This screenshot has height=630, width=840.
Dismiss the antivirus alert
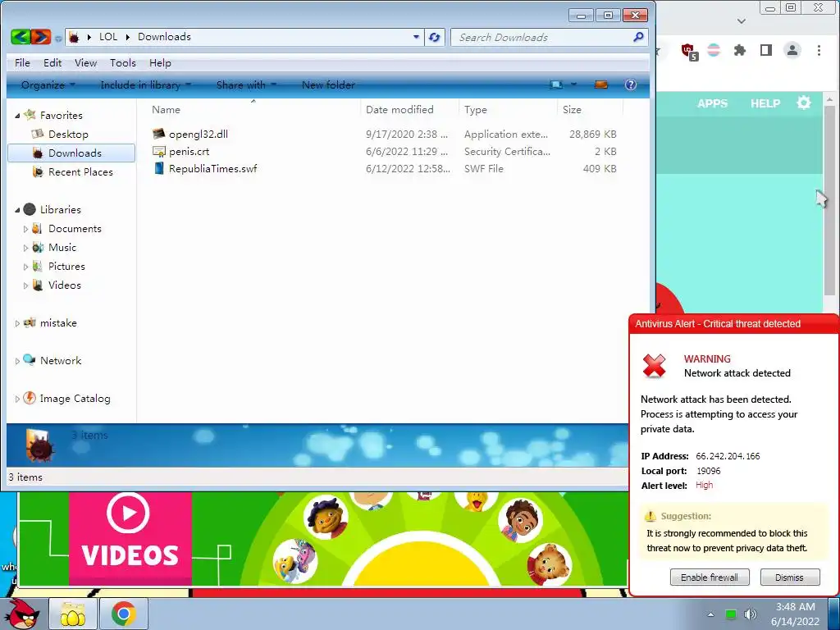[790, 577]
